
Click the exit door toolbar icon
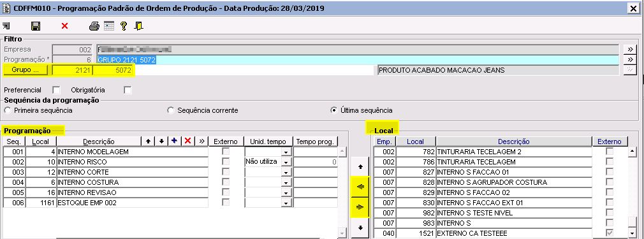[x=138, y=26]
